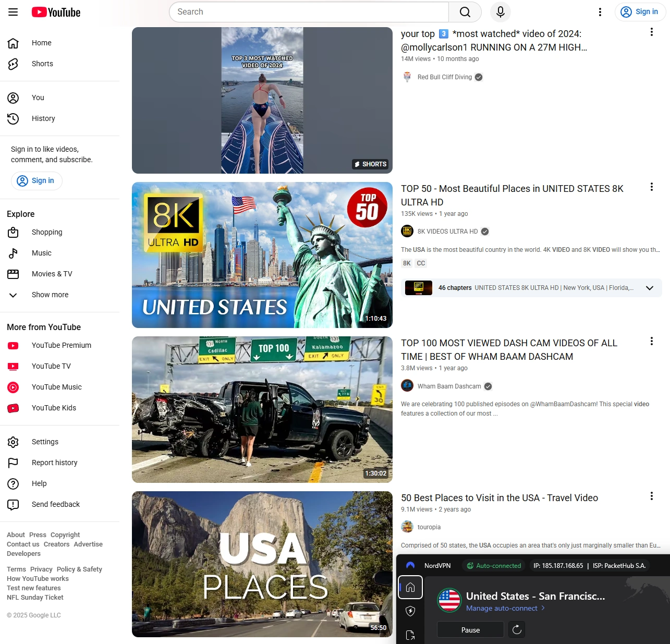Click the sidebar Sign in button

click(x=36, y=180)
